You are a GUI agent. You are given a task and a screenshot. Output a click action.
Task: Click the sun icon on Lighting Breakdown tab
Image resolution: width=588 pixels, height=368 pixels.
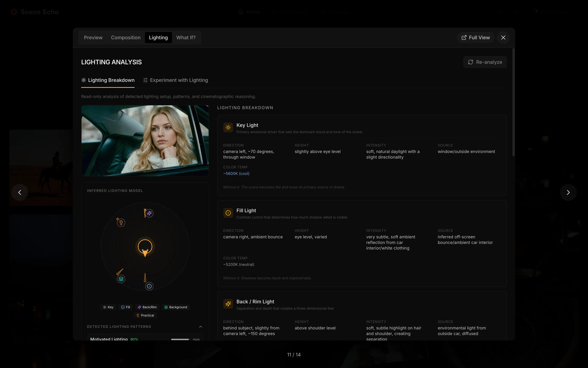click(84, 80)
